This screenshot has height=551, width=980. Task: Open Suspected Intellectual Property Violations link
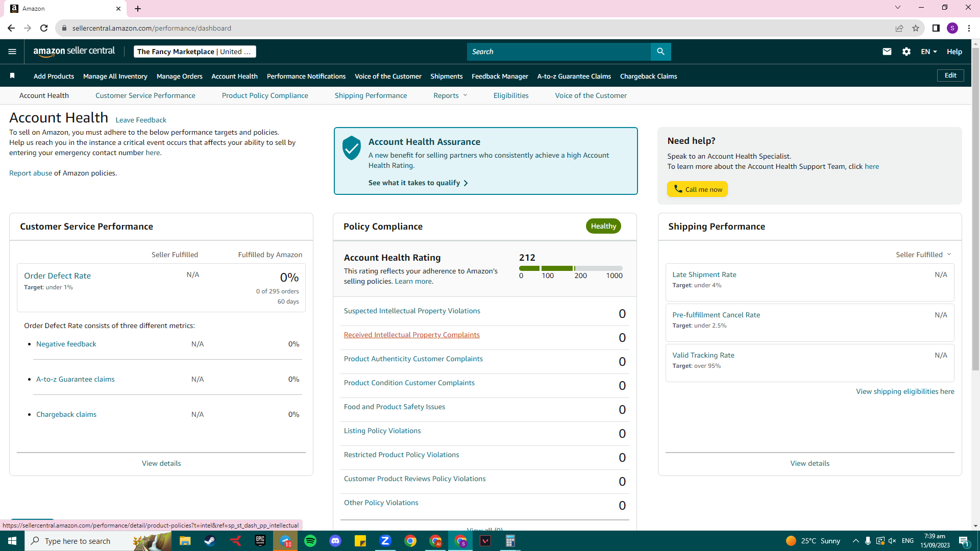coord(412,311)
